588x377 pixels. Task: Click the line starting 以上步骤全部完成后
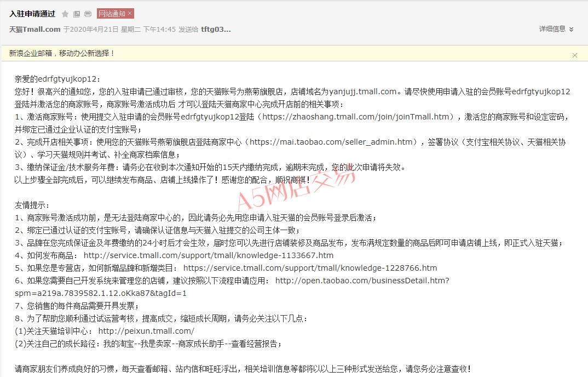(163, 180)
